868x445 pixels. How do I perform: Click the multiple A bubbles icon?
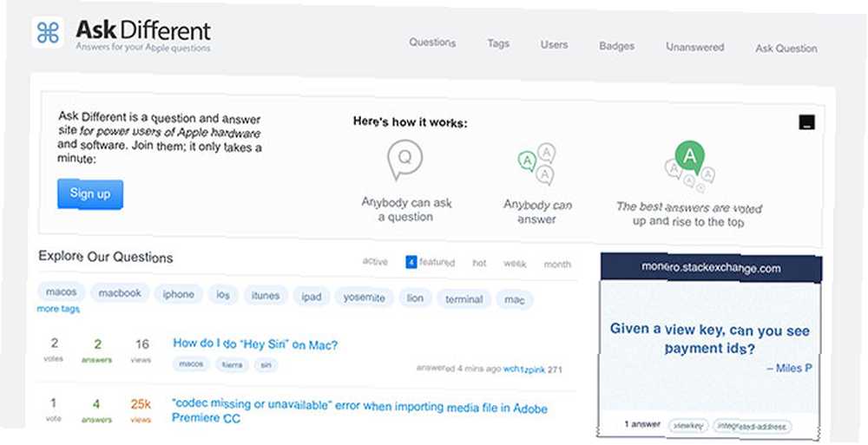(x=537, y=164)
